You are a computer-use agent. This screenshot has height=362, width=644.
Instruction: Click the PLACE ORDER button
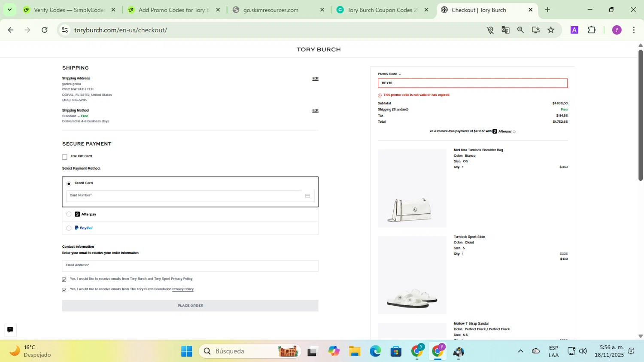[x=190, y=305]
